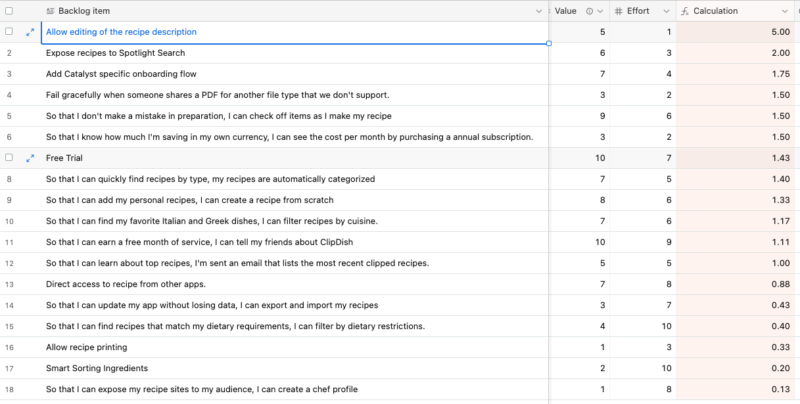
Task: Click the Effort column header label
Action: point(638,11)
